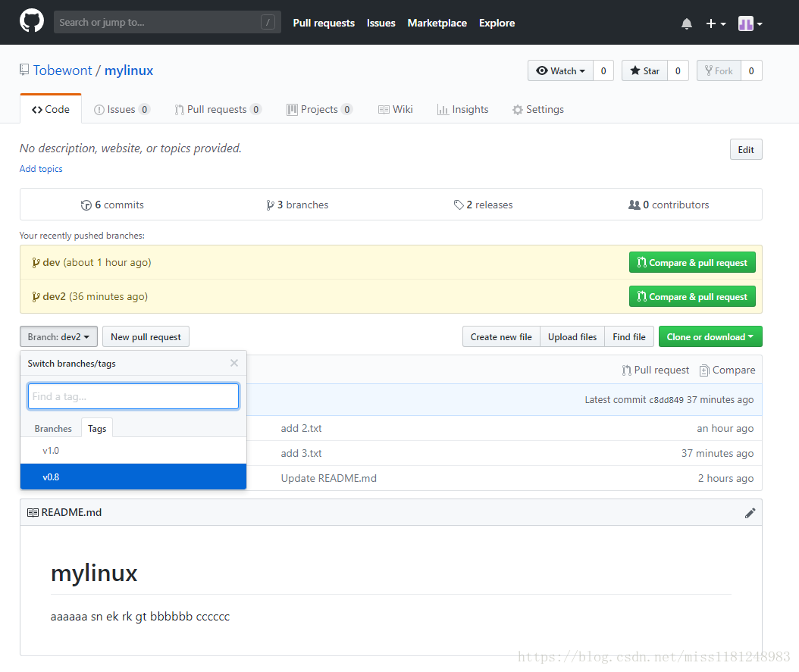
Task: Click the Fork button
Action: 719,70
